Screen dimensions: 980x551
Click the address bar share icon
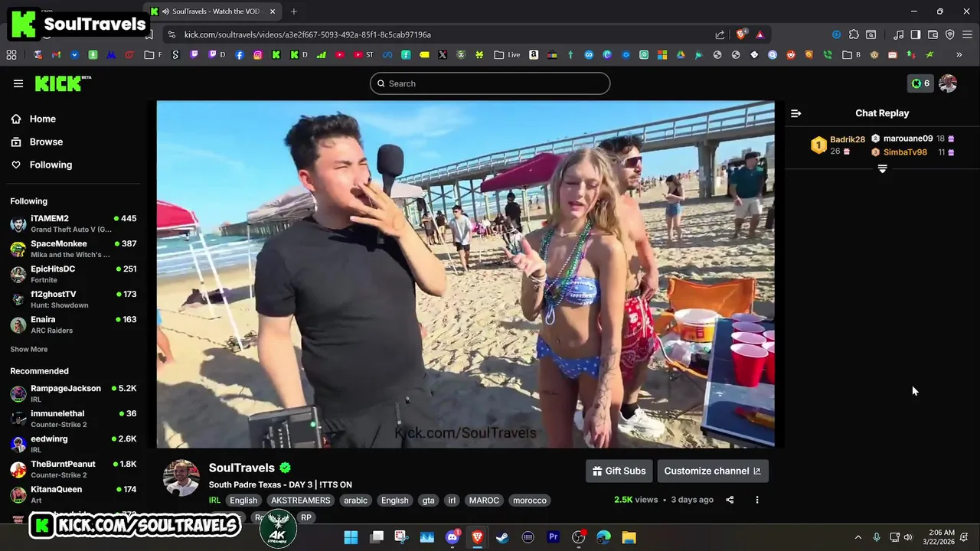click(720, 34)
